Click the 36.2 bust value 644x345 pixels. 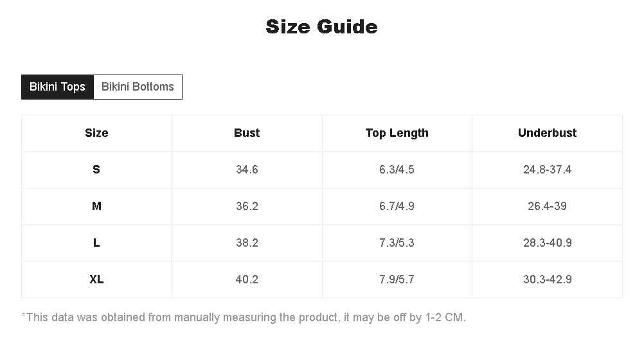(x=247, y=206)
